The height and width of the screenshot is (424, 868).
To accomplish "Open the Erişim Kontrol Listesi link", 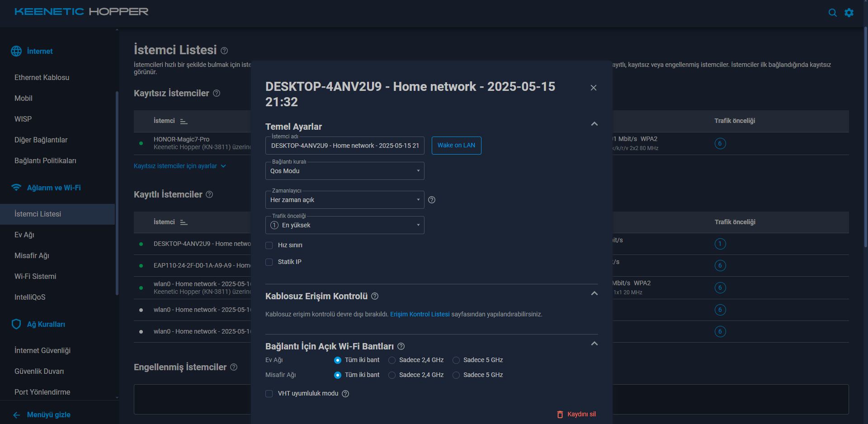I will pyautogui.click(x=420, y=314).
